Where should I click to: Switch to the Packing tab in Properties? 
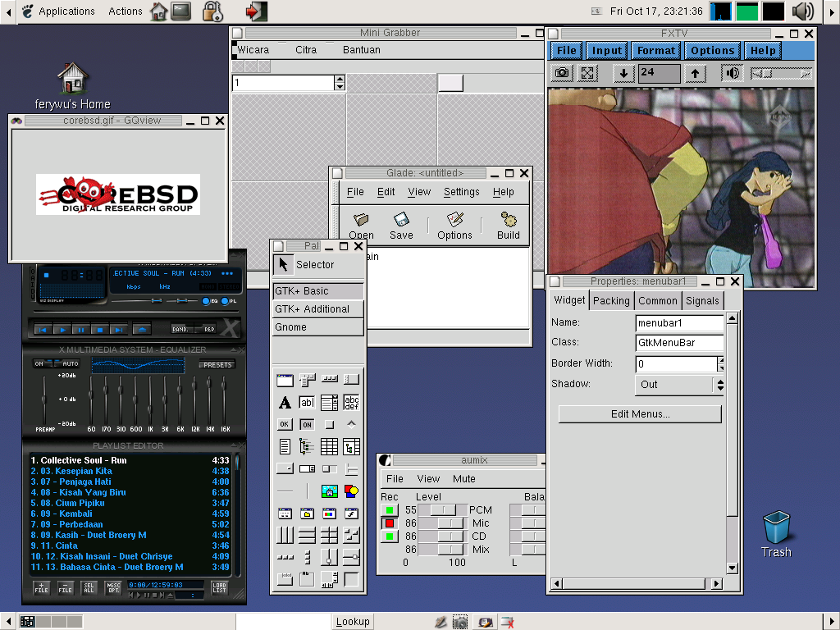click(x=611, y=301)
